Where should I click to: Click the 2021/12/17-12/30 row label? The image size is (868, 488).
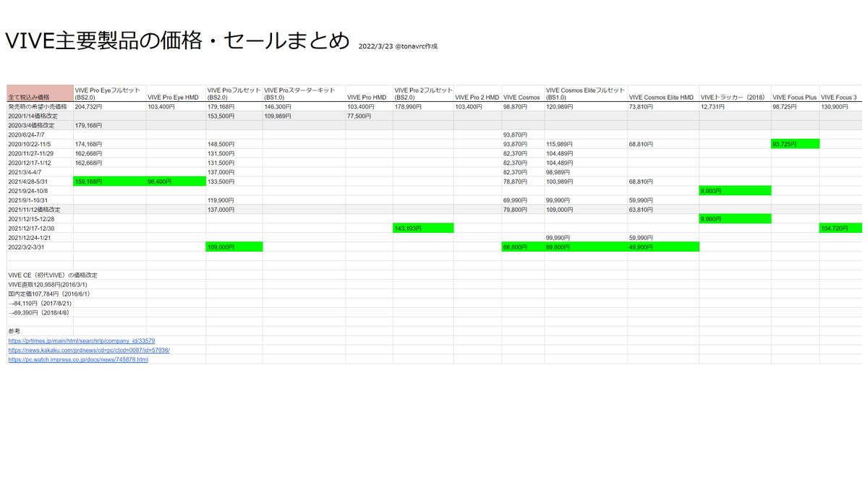[41, 228]
